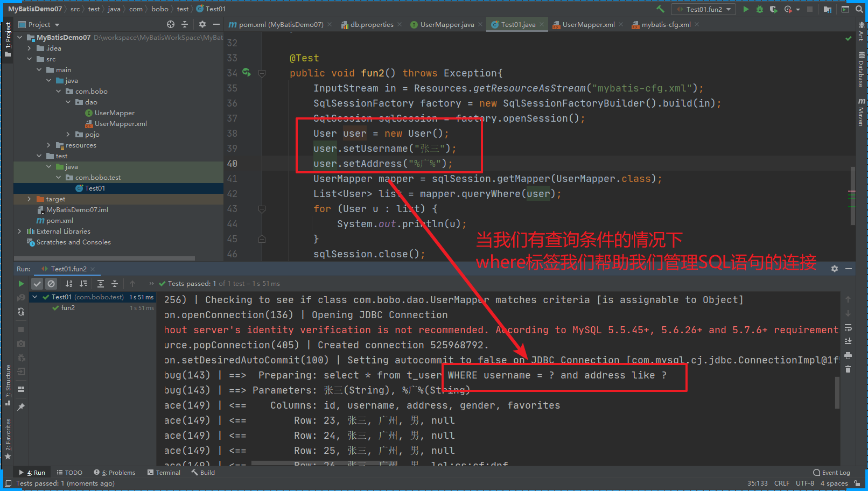Open the Event Log
This screenshot has width=868, height=491.
pos(831,473)
